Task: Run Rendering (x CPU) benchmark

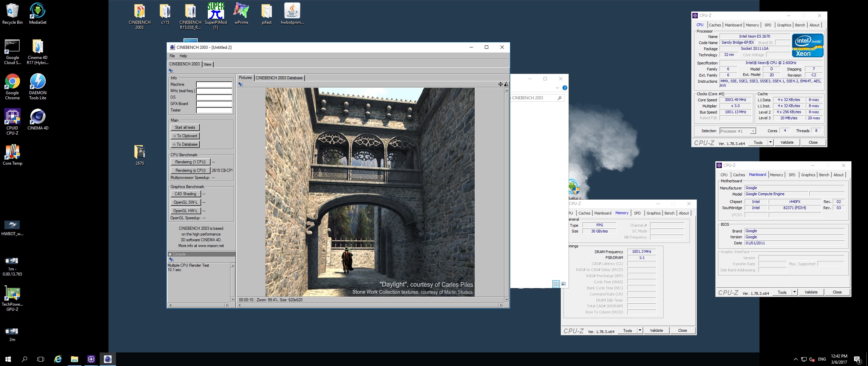Action: (190, 170)
